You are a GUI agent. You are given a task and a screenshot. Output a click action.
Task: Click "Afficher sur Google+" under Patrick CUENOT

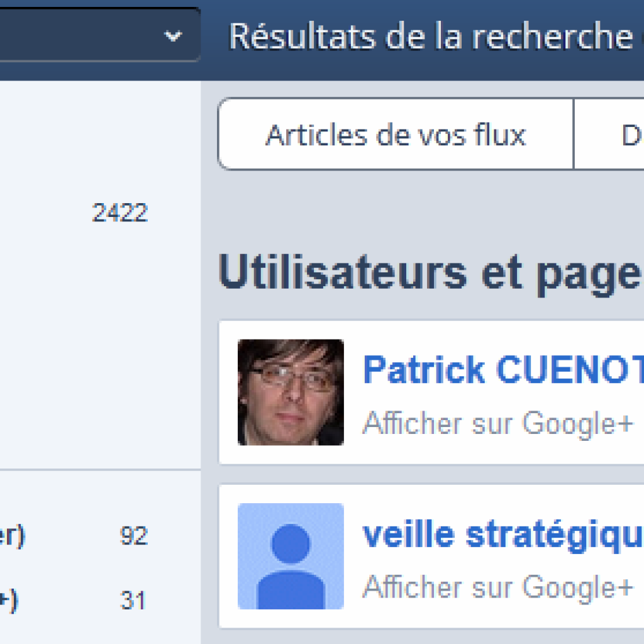point(497,423)
